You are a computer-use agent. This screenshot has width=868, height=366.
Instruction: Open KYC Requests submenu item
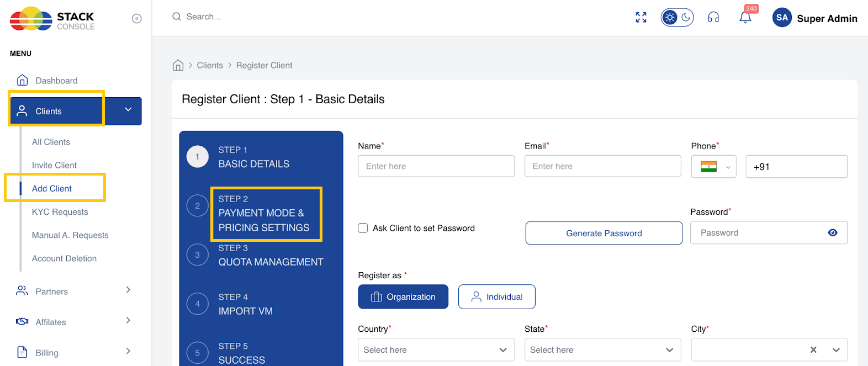(60, 212)
